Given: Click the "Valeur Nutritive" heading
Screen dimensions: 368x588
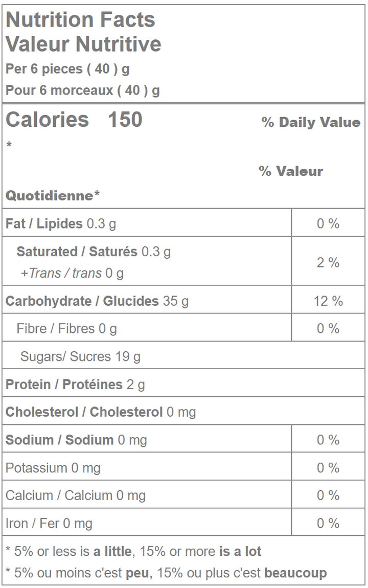Looking at the screenshot, I should click(x=83, y=44).
